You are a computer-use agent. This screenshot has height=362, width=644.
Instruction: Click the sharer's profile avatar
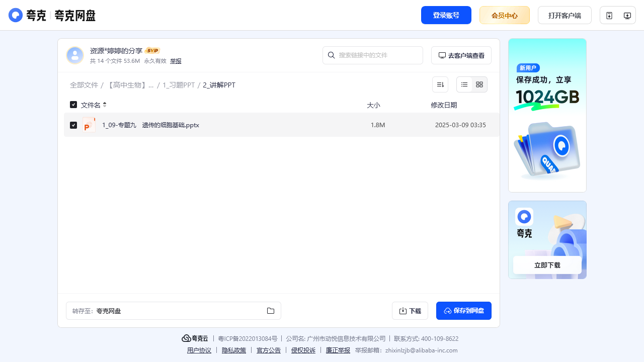tap(75, 55)
